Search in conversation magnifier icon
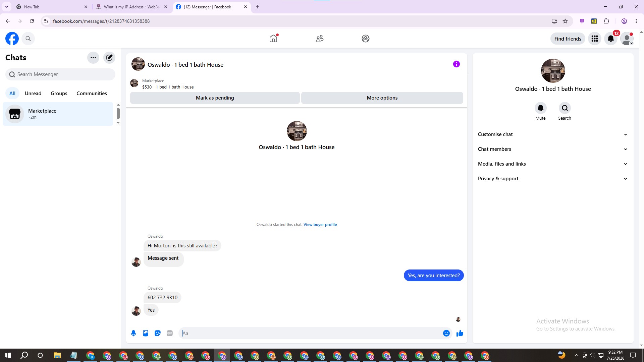This screenshot has height=362, width=644. point(565,108)
